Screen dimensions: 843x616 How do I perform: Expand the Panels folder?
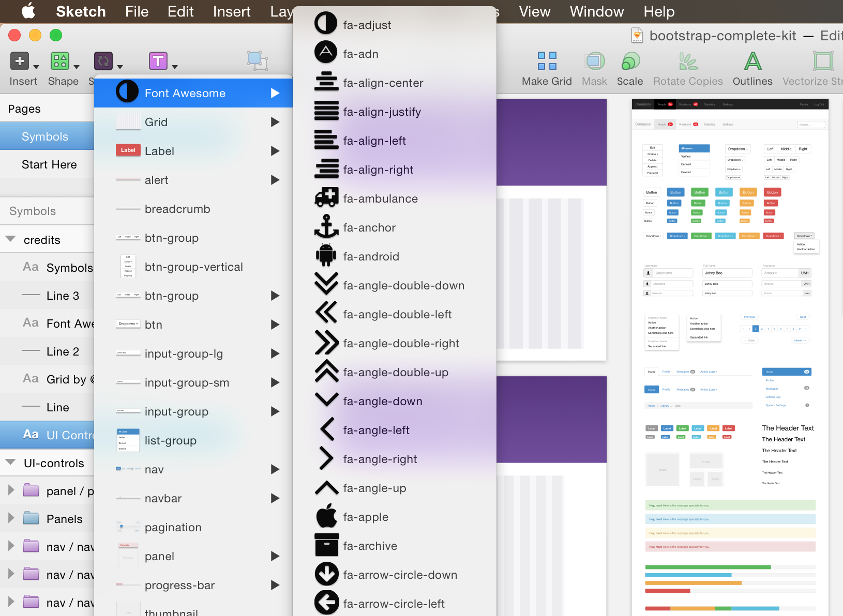tap(11, 518)
